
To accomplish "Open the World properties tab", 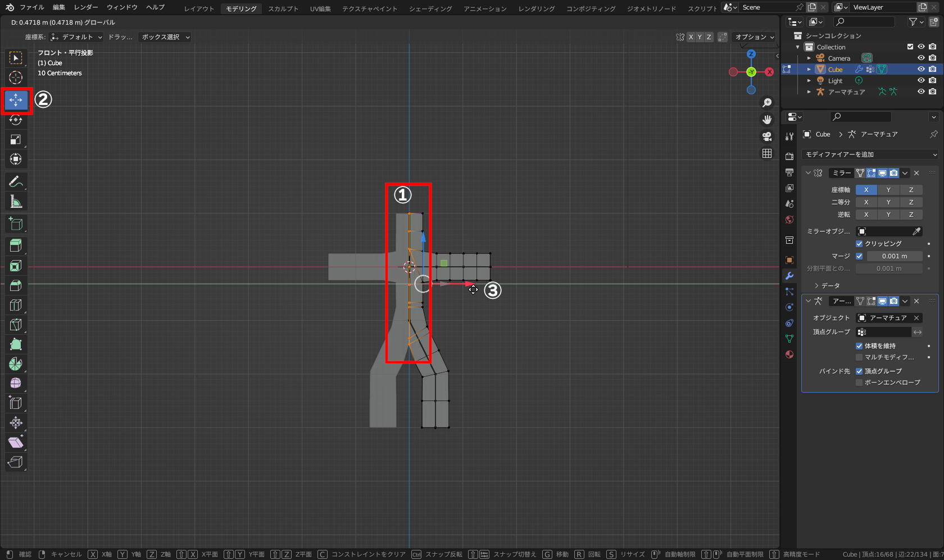I will (789, 220).
